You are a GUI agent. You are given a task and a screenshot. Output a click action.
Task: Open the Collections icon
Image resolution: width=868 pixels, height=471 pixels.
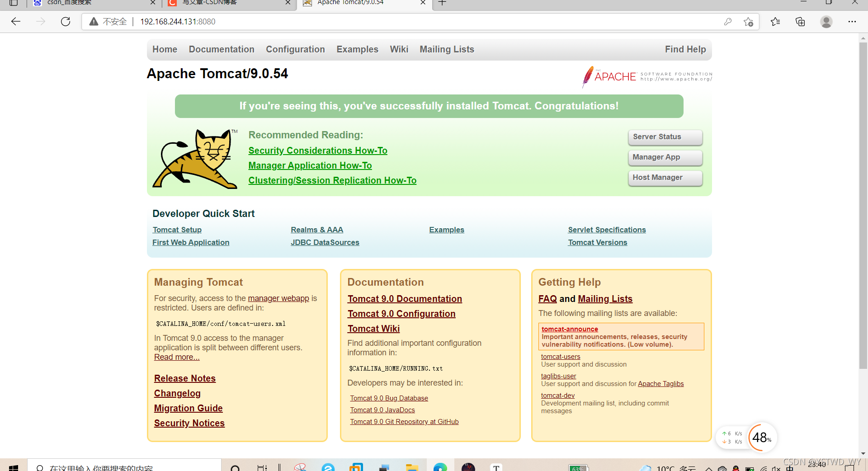800,22
